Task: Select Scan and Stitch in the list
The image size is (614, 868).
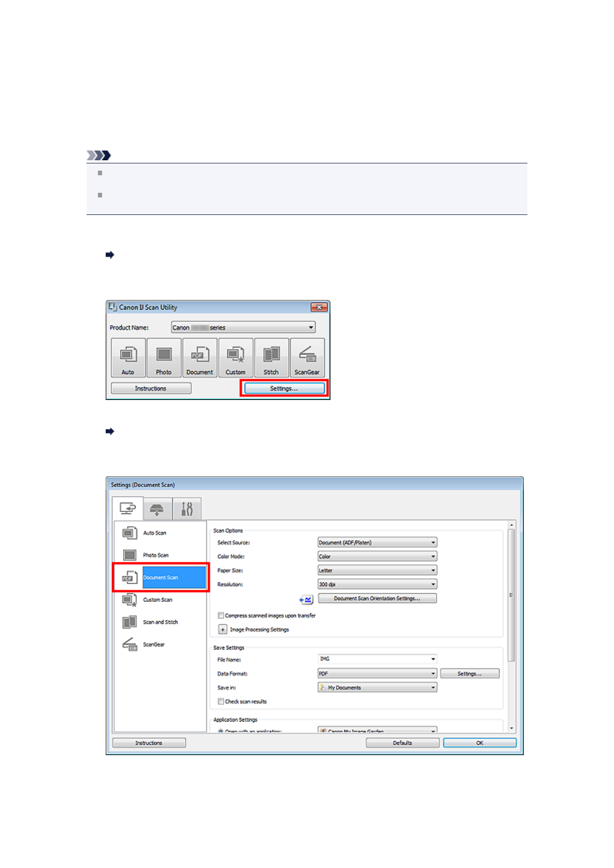Action: pyautogui.click(x=160, y=622)
